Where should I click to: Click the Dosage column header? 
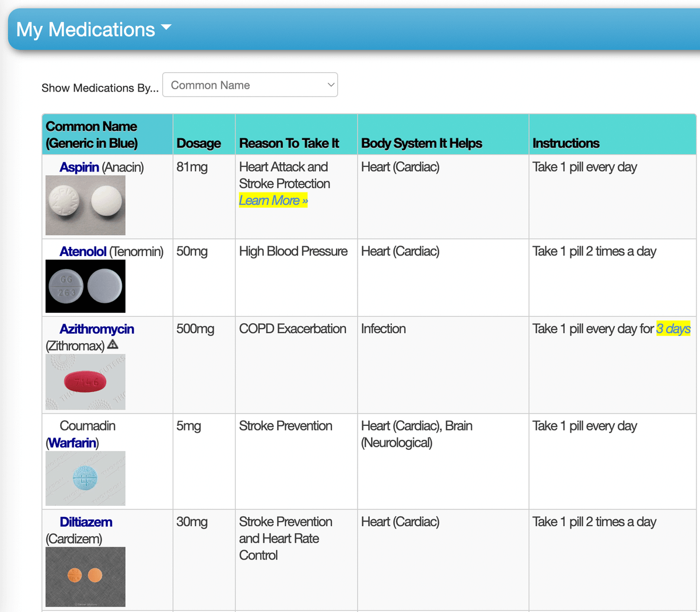pyautogui.click(x=199, y=144)
